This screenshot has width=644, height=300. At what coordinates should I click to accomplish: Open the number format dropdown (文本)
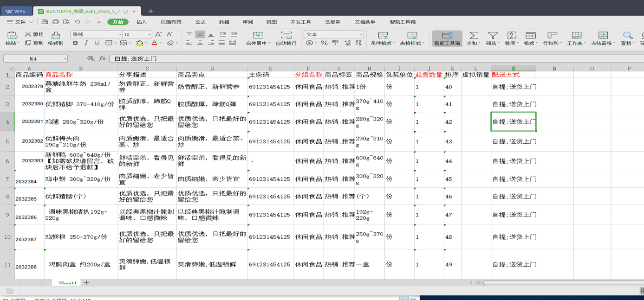361,34
